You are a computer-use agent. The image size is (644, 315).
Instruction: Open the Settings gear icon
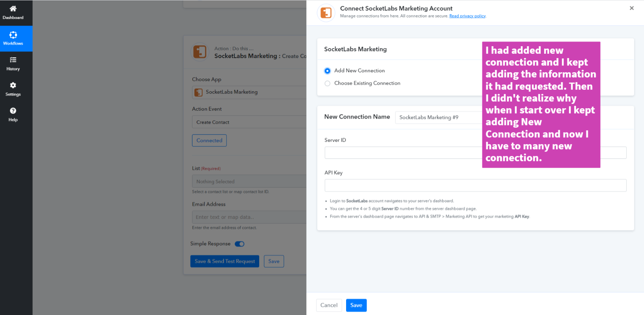(x=13, y=85)
